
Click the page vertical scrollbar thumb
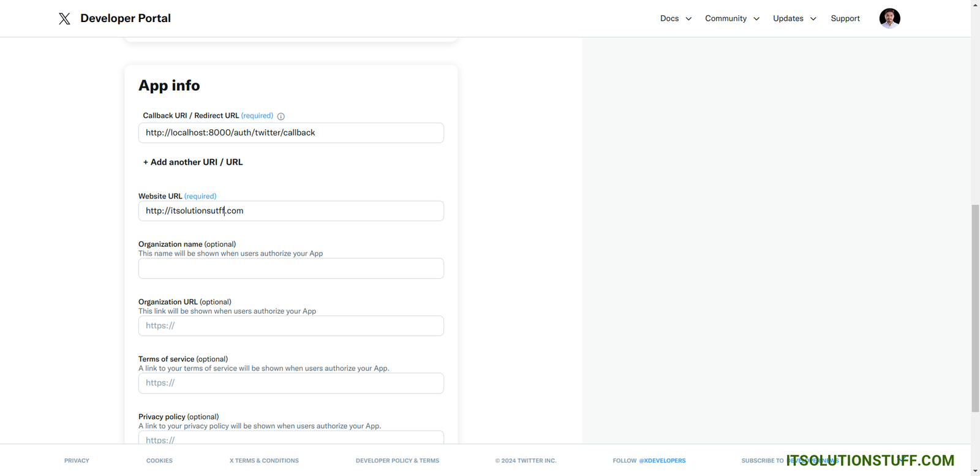pyautogui.click(x=975, y=308)
